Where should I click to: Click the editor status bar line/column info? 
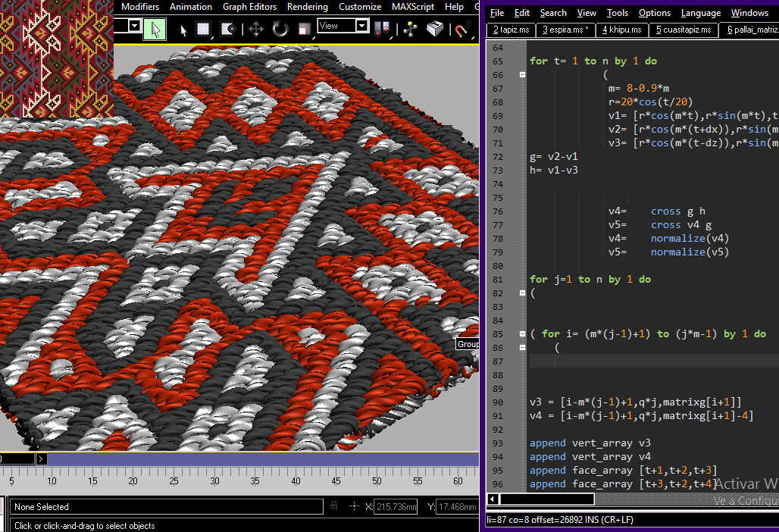[x=560, y=520]
